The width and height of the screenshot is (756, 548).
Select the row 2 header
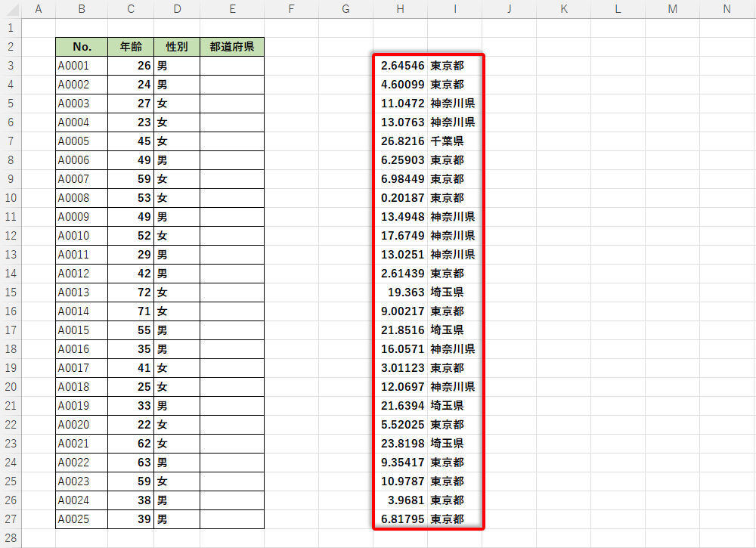11,47
